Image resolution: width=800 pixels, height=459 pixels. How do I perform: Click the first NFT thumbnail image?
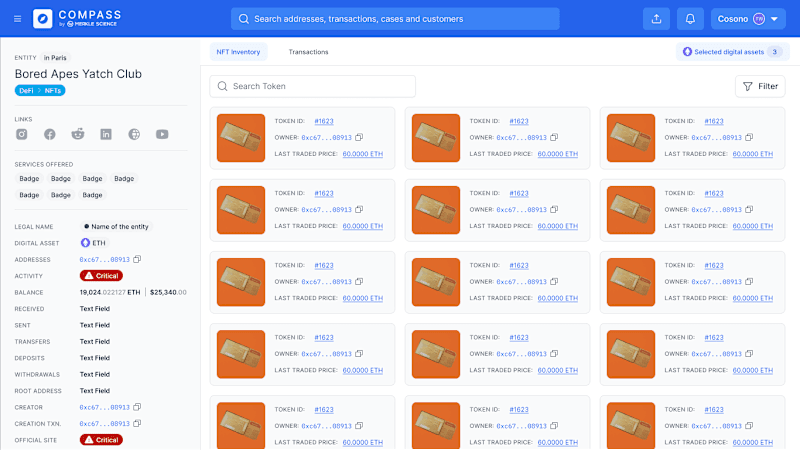[241, 138]
